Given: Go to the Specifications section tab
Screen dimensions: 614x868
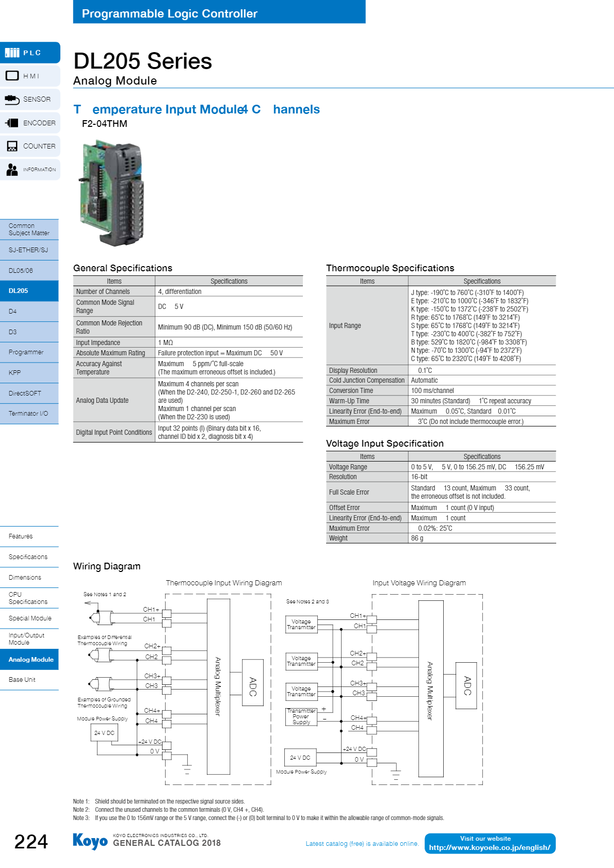Looking at the screenshot, I should (29, 557).
